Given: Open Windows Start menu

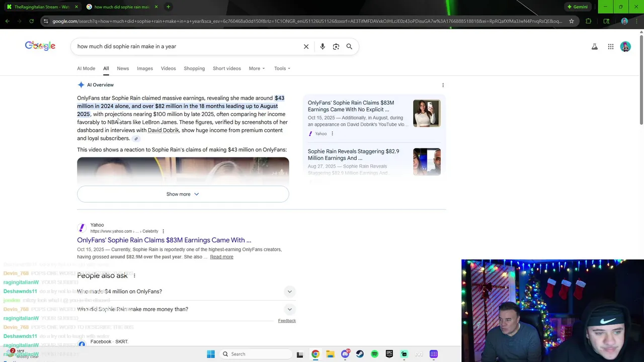Looking at the screenshot, I should click(x=211, y=354).
